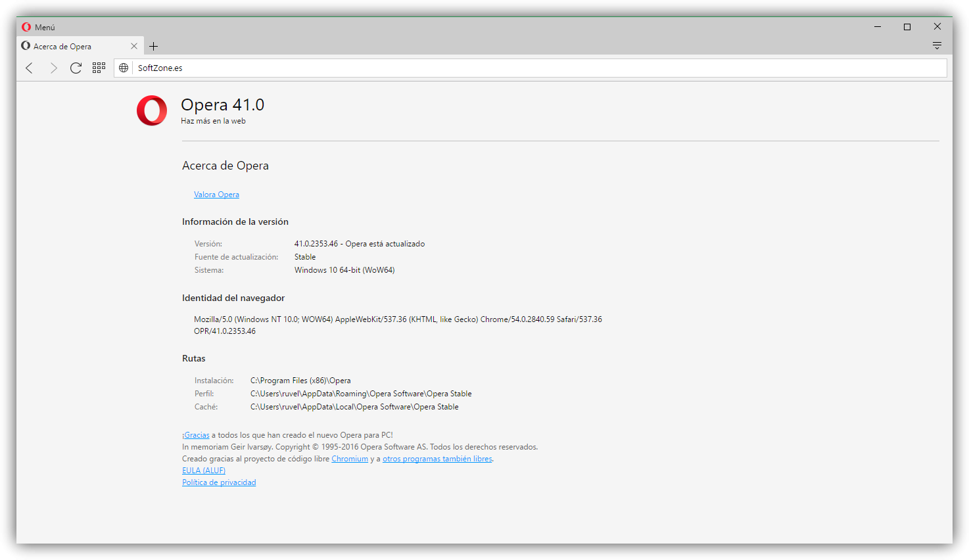Viewport: 969px width, 560px height.
Task: Close the Acerca de Opera tab
Action: (x=134, y=46)
